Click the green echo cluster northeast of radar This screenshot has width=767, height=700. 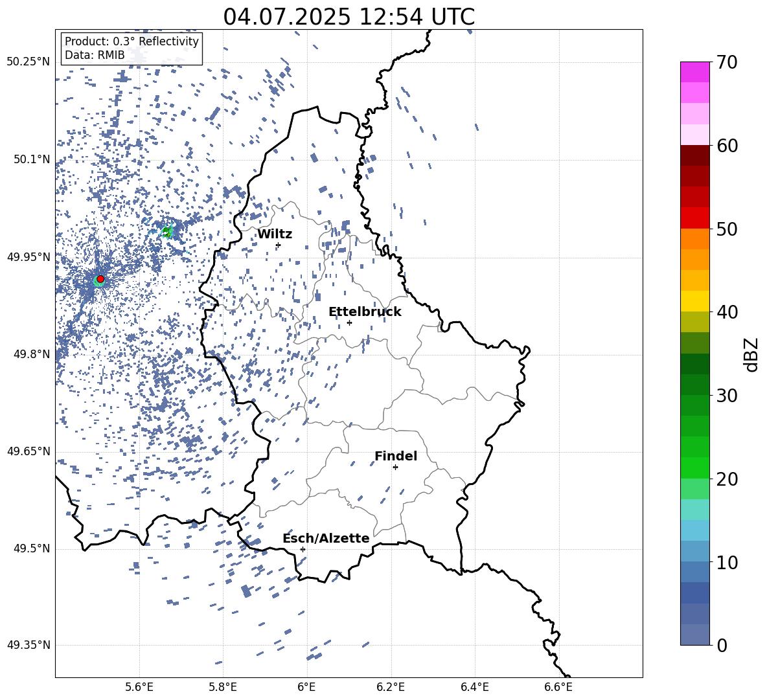167,231
